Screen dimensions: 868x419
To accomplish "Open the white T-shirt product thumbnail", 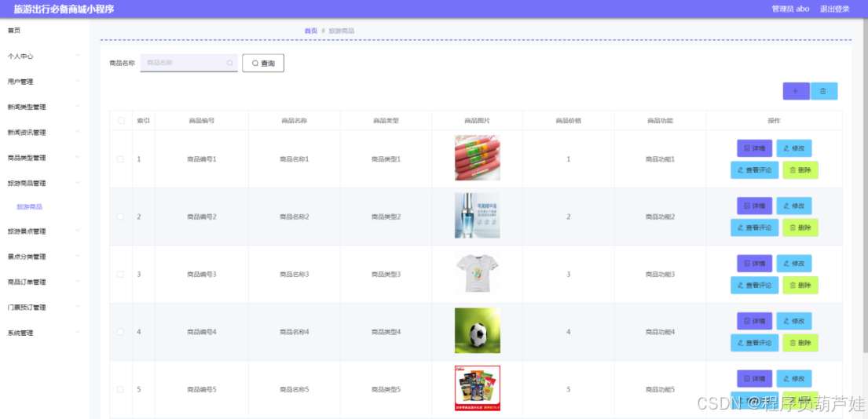I will pos(477,273).
